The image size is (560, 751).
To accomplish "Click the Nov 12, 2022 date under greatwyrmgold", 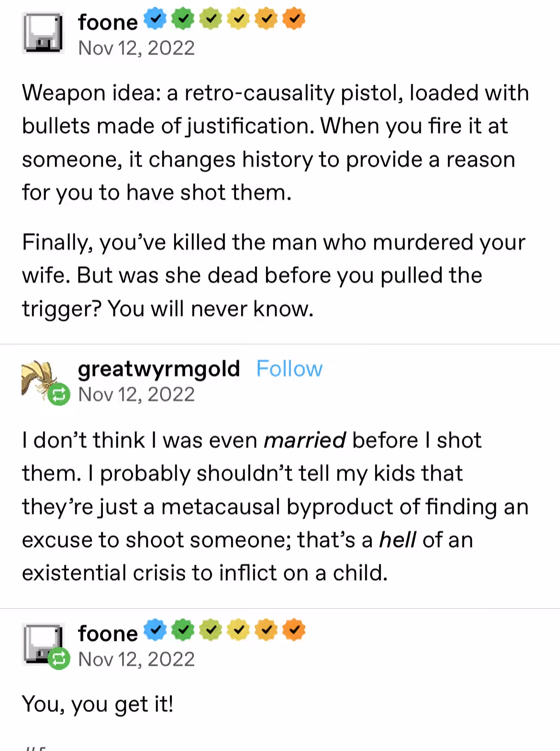I will point(136,394).
